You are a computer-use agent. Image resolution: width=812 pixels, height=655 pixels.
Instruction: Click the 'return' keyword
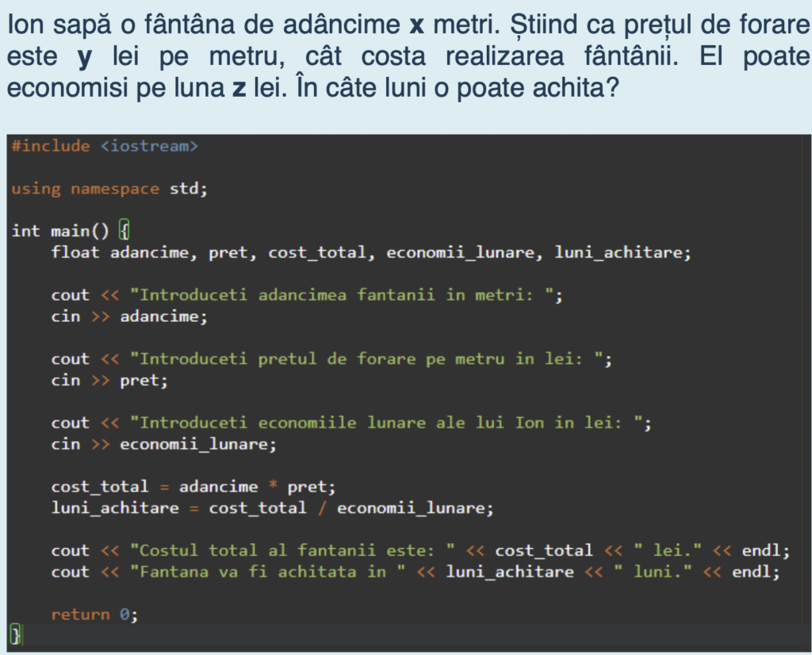(80, 615)
